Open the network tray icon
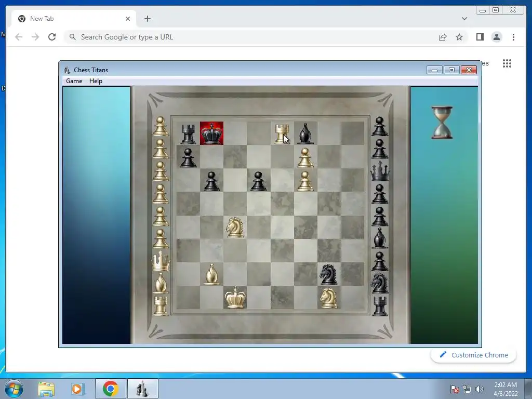The height and width of the screenshot is (399, 532). pos(467,389)
